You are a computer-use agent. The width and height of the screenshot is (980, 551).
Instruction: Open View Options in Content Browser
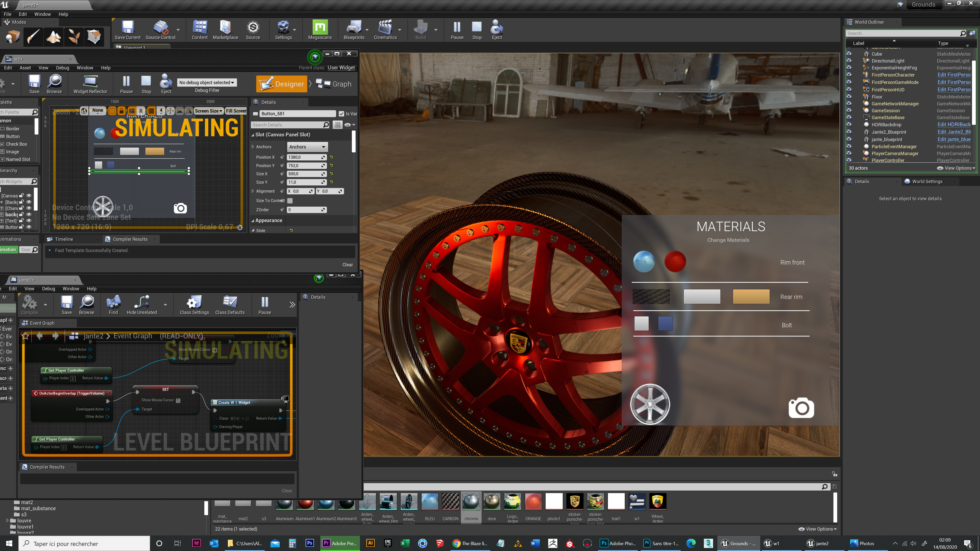click(817, 529)
